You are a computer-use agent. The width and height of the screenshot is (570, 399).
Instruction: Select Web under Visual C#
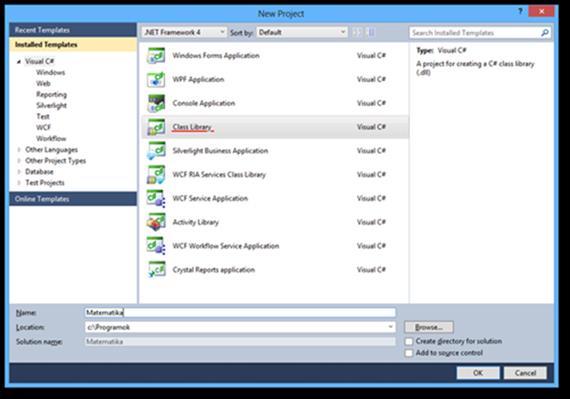point(43,84)
